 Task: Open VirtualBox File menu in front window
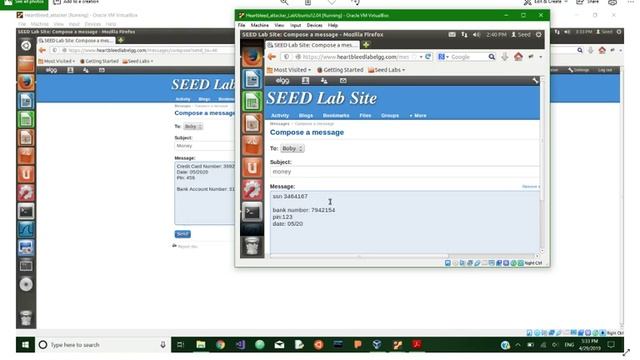click(x=242, y=25)
